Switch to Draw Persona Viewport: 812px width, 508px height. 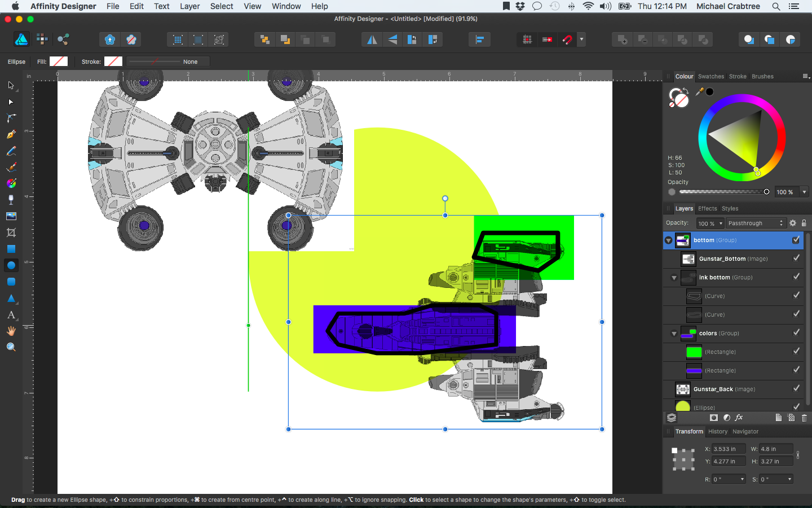coord(21,39)
